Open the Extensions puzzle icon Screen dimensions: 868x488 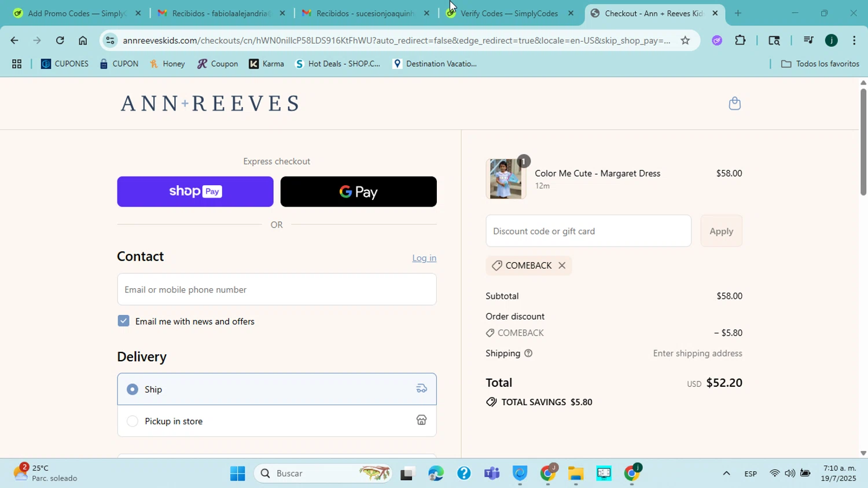(740, 41)
